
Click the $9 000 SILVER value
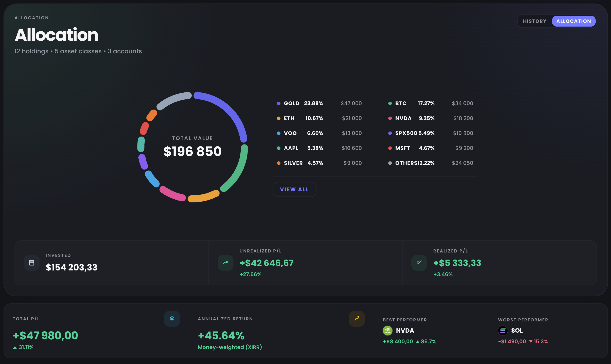pyautogui.click(x=353, y=163)
